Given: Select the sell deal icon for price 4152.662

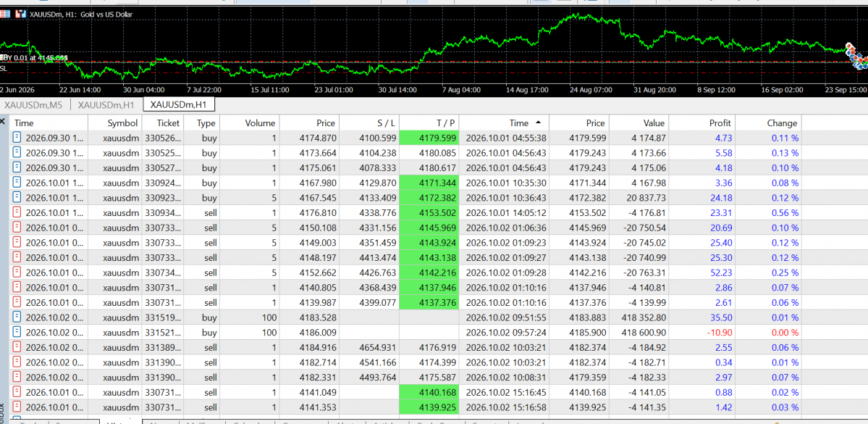Looking at the screenshot, I should (17, 272).
